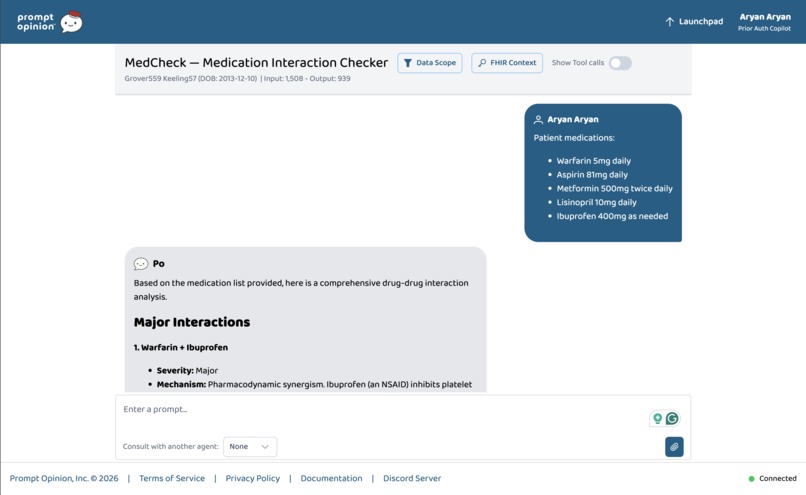This screenshot has height=495, width=806.
Task: Click the Data Scope filter button
Action: click(430, 63)
